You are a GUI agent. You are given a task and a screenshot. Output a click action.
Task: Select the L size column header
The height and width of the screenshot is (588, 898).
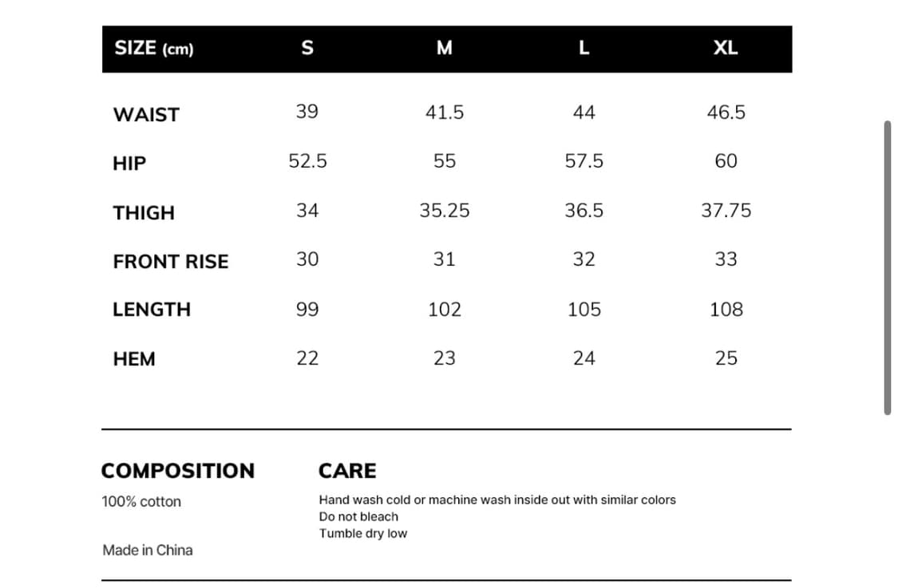click(584, 49)
